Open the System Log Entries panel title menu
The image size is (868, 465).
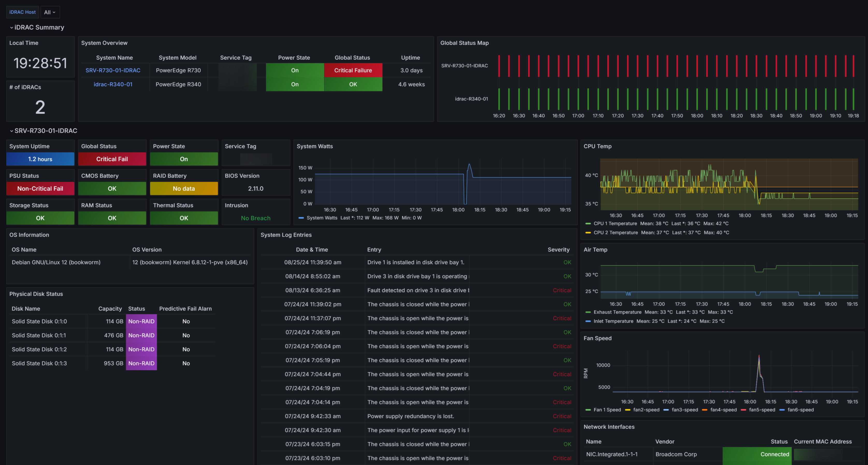point(286,235)
